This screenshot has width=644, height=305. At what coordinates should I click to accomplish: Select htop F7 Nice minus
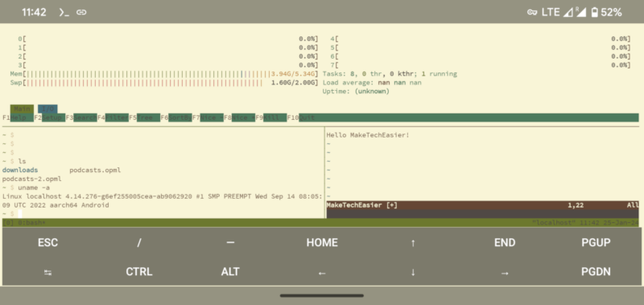coord(208,117)
